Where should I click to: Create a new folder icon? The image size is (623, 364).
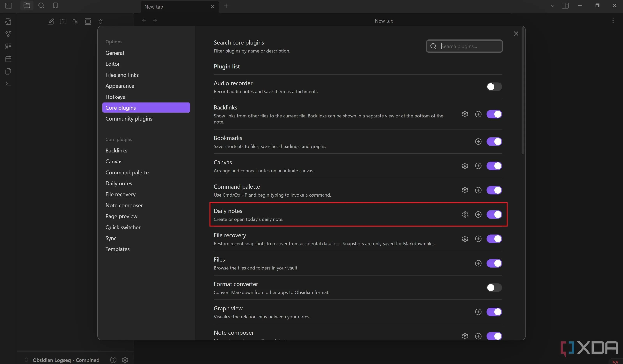click(63, 21)
